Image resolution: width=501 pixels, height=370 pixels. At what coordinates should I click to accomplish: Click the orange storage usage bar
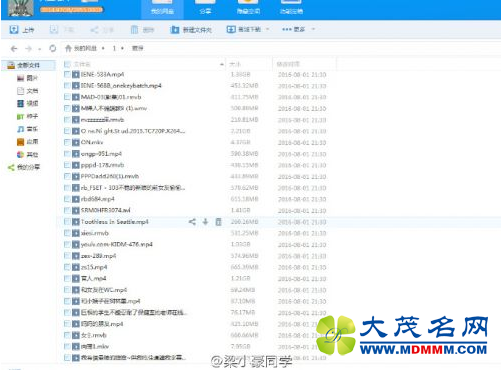(x=71, y=10)
